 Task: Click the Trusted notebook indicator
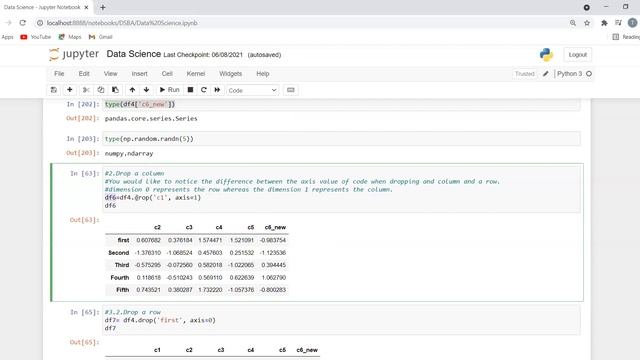click(x=524, y=74)
